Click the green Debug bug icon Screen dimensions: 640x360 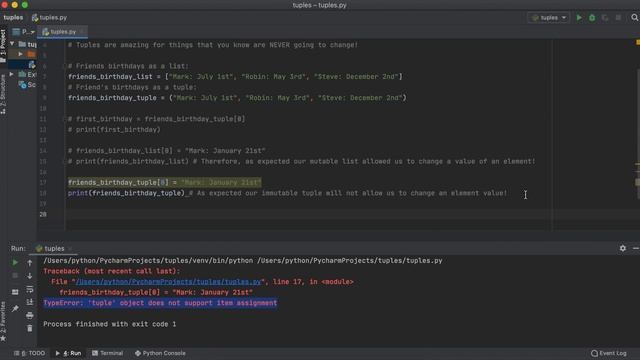point(592,18)
